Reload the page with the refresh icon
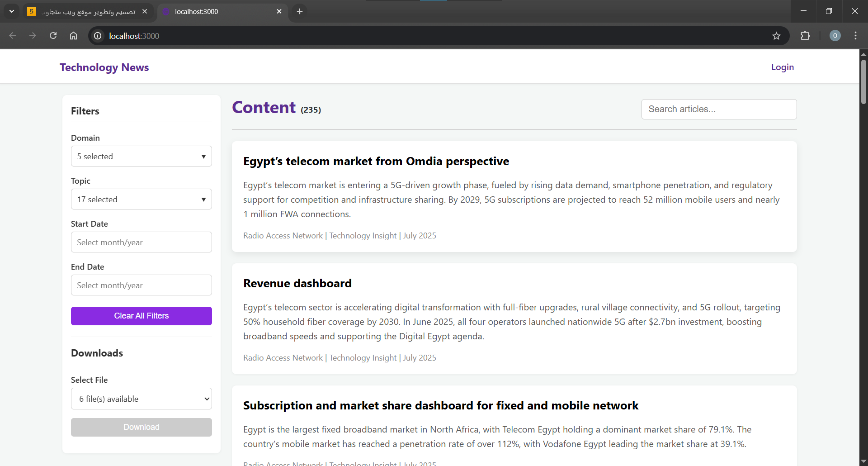This screenshot has width=868, height=466. 53,36
